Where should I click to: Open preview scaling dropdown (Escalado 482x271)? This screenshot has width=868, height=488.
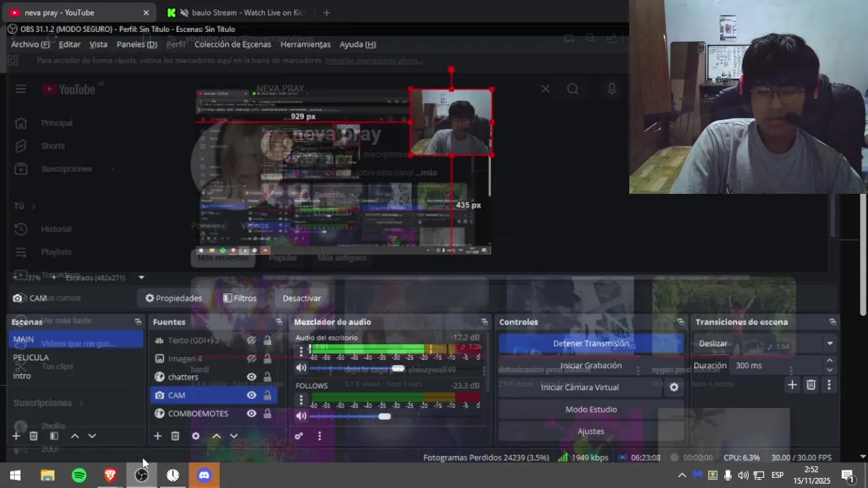tap(141, 277)
